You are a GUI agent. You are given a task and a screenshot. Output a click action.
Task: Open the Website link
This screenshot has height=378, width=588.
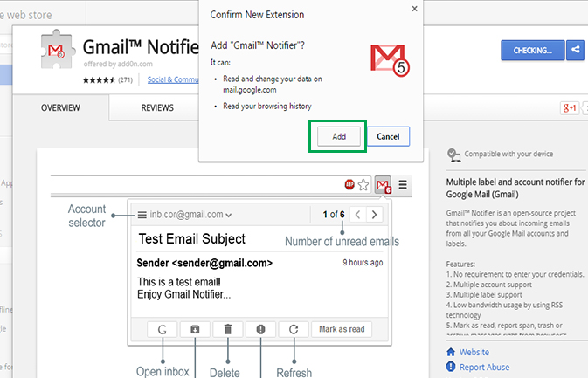tap(474, 352)
